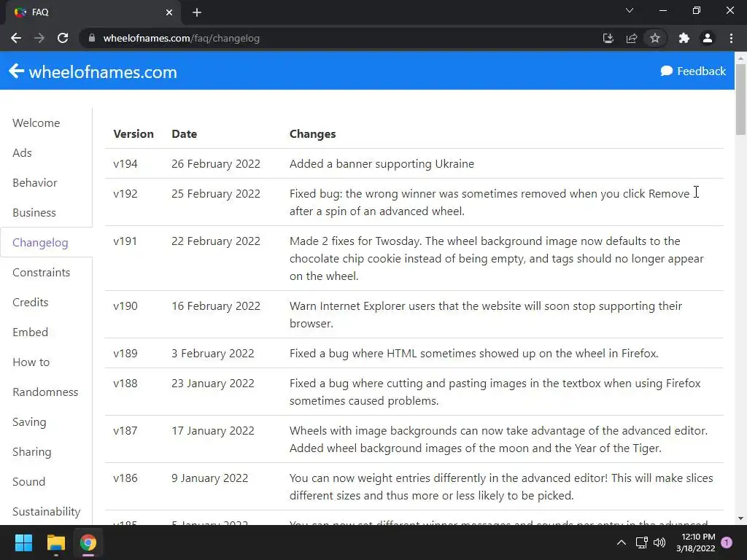Click the Version column header

tap(133, 134)
